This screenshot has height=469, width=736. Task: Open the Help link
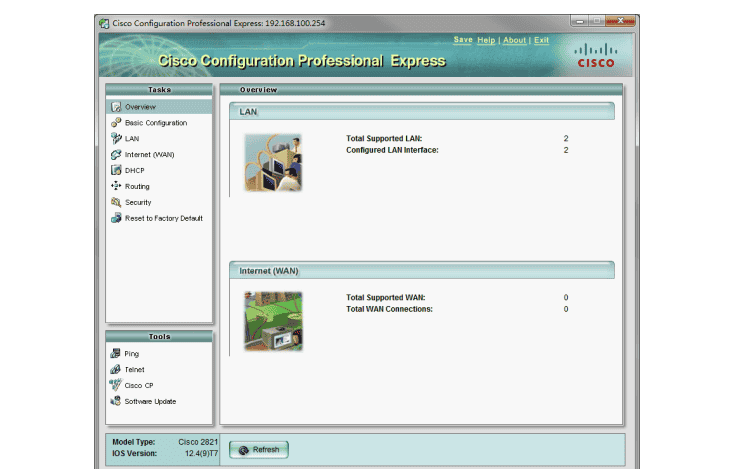(x=486, y=40)
